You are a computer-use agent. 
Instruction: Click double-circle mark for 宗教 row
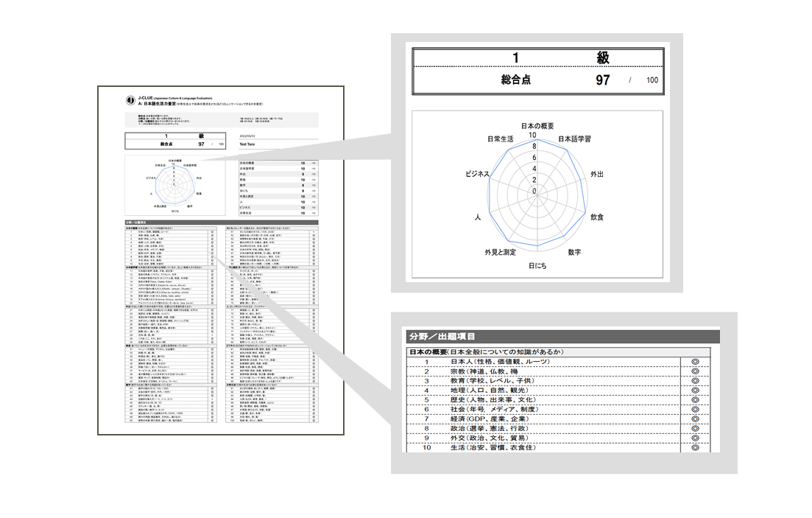pos(695,371)
